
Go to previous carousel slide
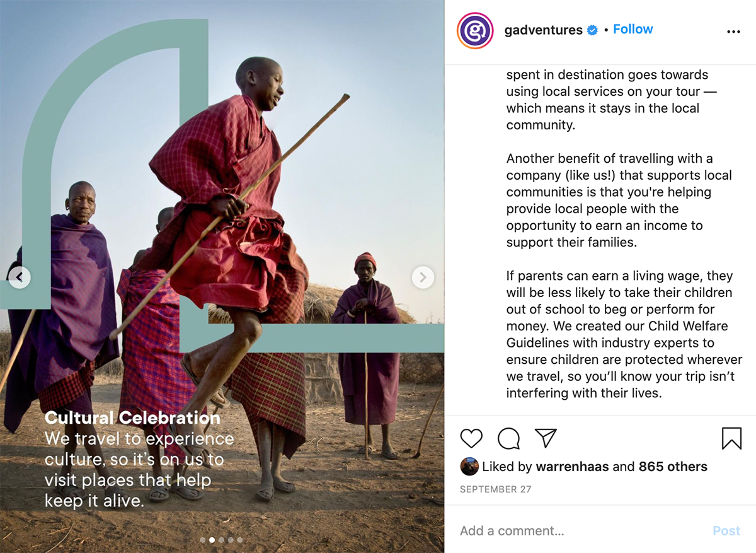(x=20, y=277)
